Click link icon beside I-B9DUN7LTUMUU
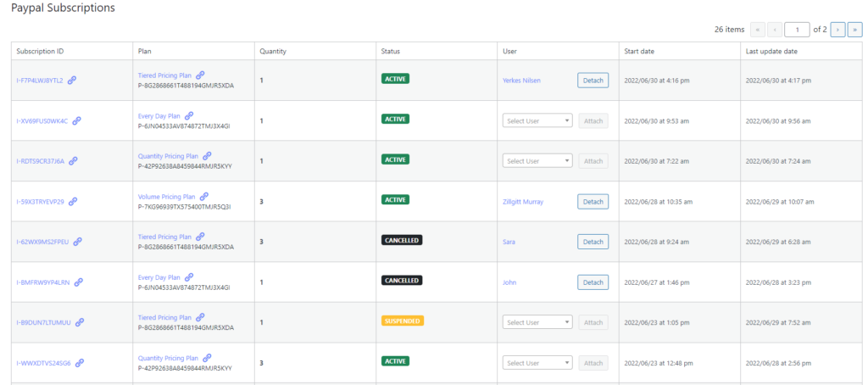Screen dimensions: 868x385 [x=80, y=322]
